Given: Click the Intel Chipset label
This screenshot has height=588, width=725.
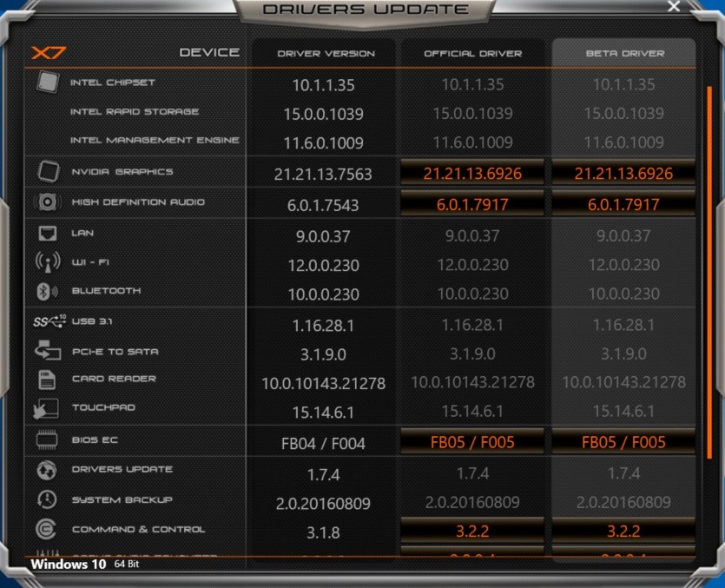Looking at the screenshot, I should (113, 83).
